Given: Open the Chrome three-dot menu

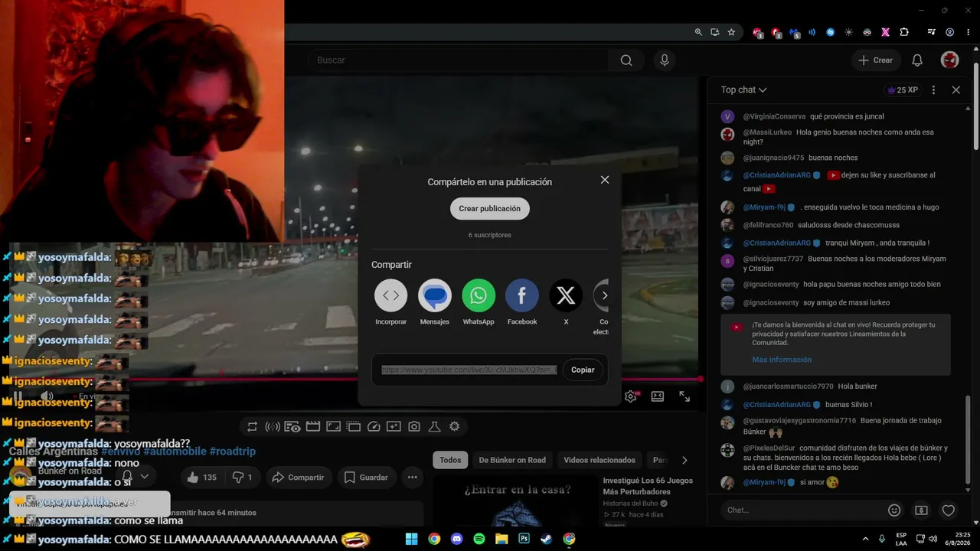Looking at the screenshot, I should 968,32.
